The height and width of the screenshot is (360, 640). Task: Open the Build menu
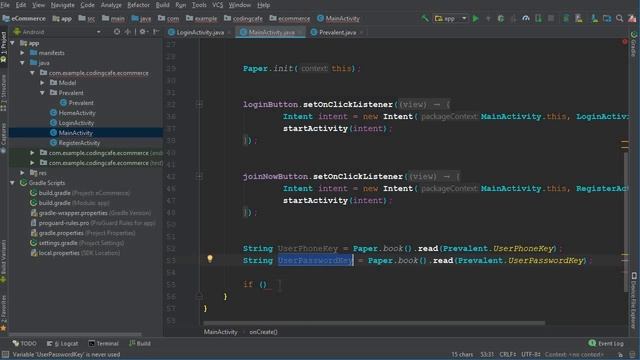(x=162, y=5)
